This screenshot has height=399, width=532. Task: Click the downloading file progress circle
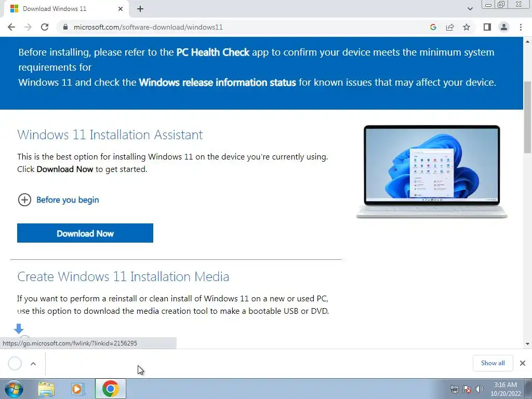[x=15, y=363]
